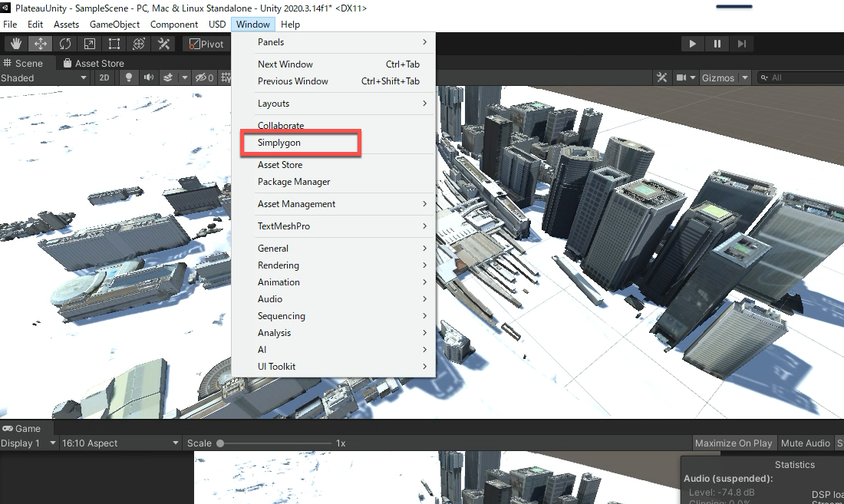Open the scene search magnifier icon
The height and width of the screenshot is (504, 844).
[x=763, y=77]
